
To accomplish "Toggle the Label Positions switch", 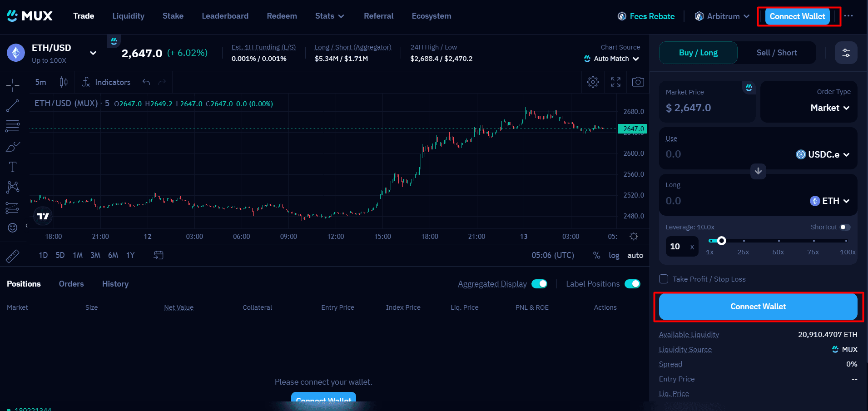I will pos(632,284).
